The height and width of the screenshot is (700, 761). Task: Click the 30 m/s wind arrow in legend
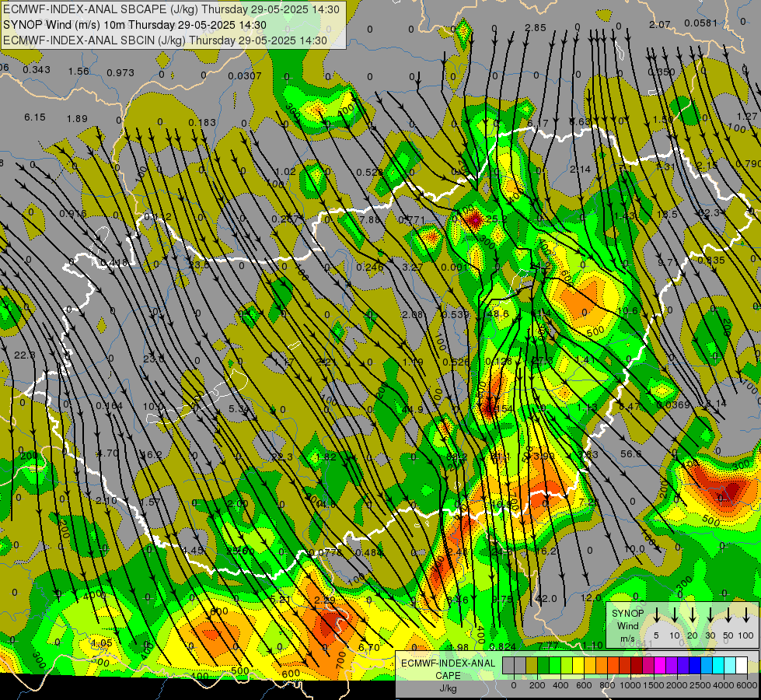pyautogui.click(x=710, y=615)
